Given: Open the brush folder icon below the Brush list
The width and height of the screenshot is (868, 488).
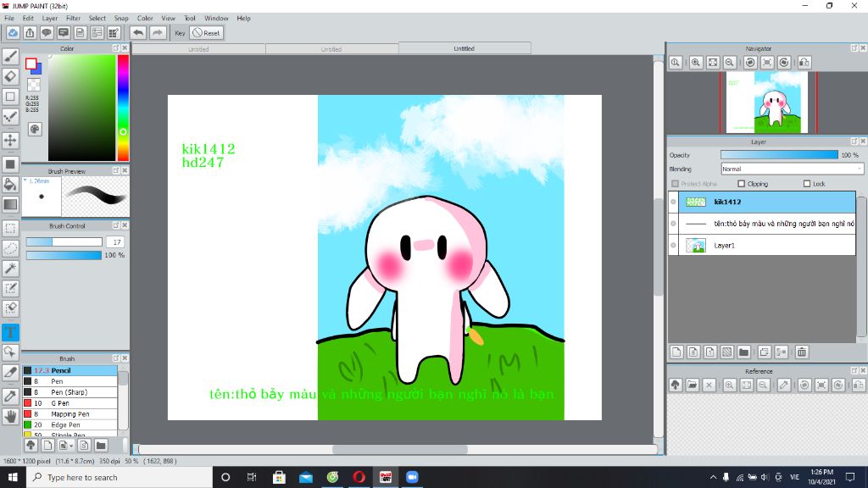Looking at the screenshot, I should (101, 446).
